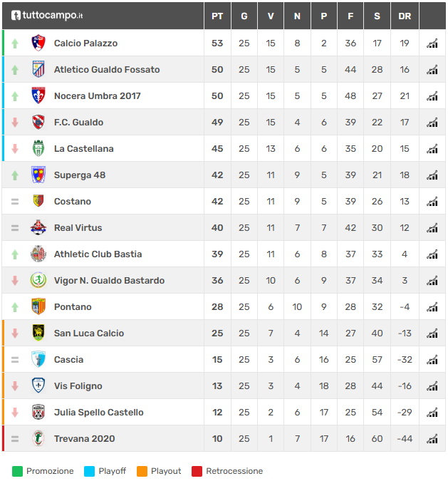Screen dimensions: 448x481
Task: Open the stats chart icon for Real Virtus
Action: (x=432, y=228)
